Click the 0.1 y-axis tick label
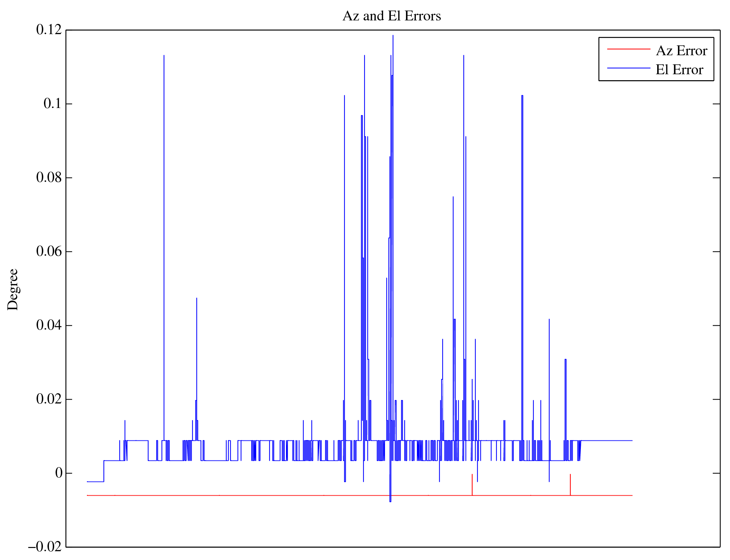Screen dimensions: 730x560 point(52,104)
